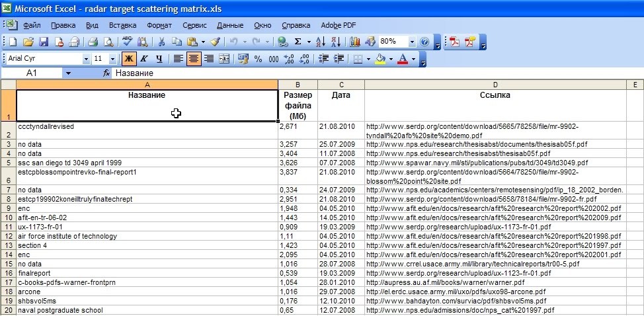Apply percent style with % icon

pyautogui.click(x=258, y=59)
